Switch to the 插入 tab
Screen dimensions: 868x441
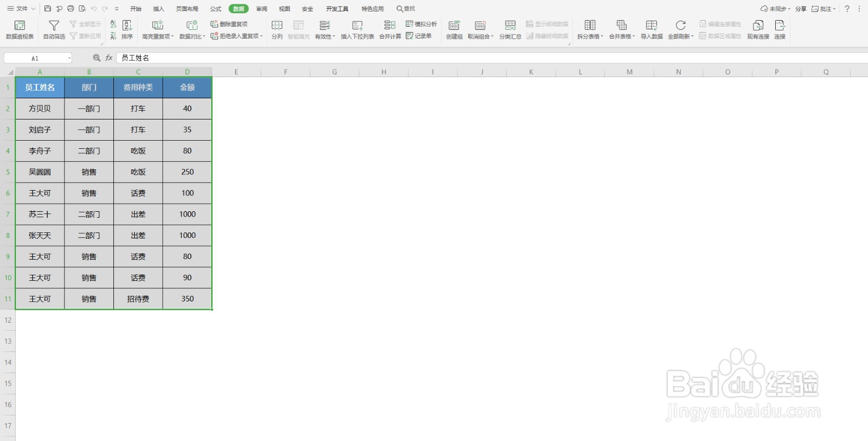(158, 9)
